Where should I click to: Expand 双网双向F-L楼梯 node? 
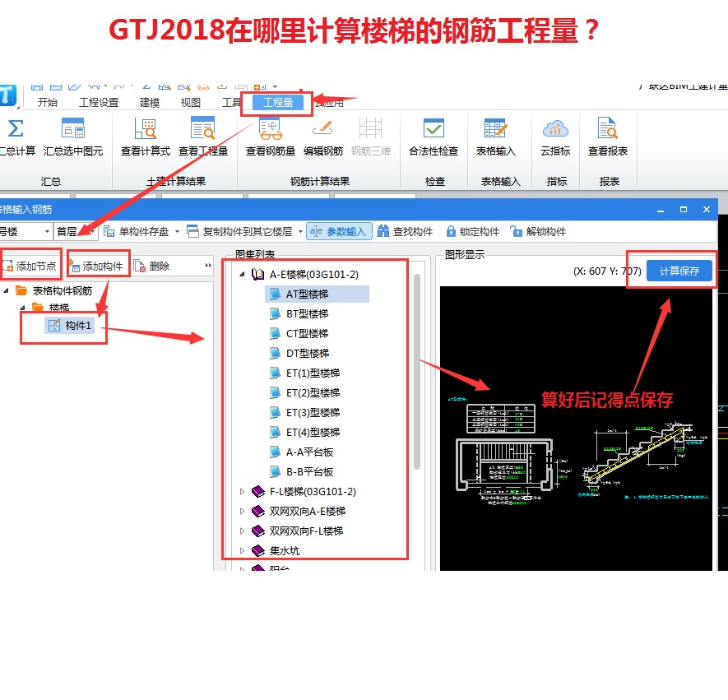(x=243, y=531)
